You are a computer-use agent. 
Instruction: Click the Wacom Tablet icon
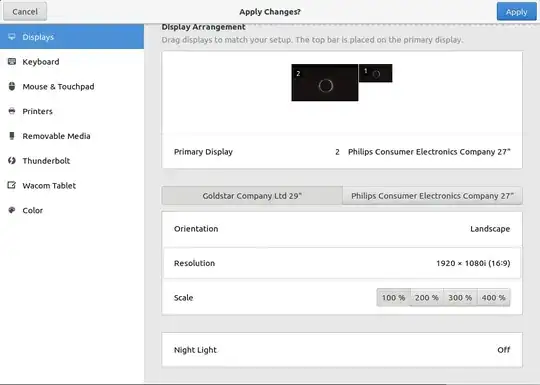[x=12, y=185]
